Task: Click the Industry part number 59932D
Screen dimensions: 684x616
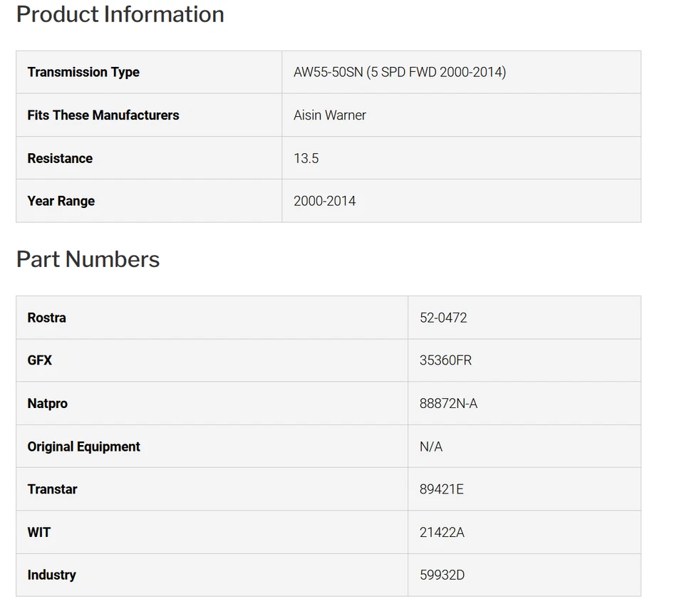Action: (x=442, y=575)
